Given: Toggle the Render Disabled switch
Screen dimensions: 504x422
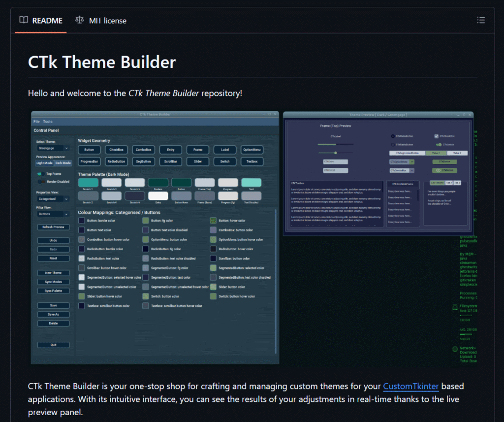Looking at the screenshot, I should coord(41,182).
